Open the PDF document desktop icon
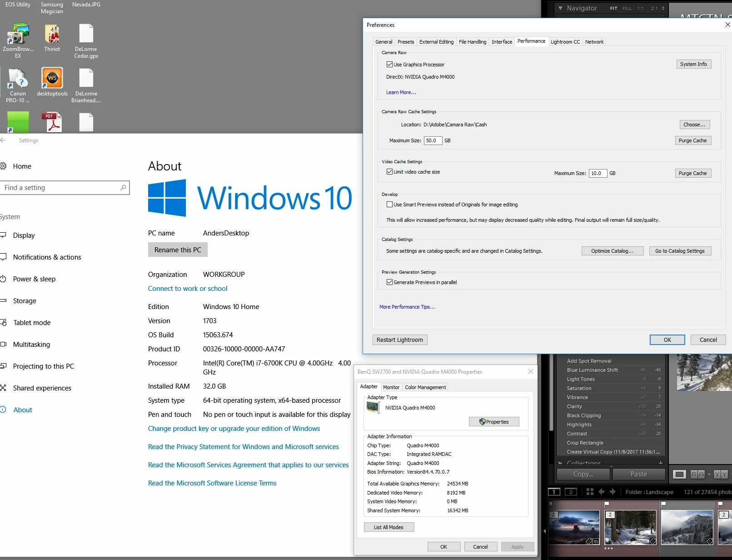 point(52,122)
